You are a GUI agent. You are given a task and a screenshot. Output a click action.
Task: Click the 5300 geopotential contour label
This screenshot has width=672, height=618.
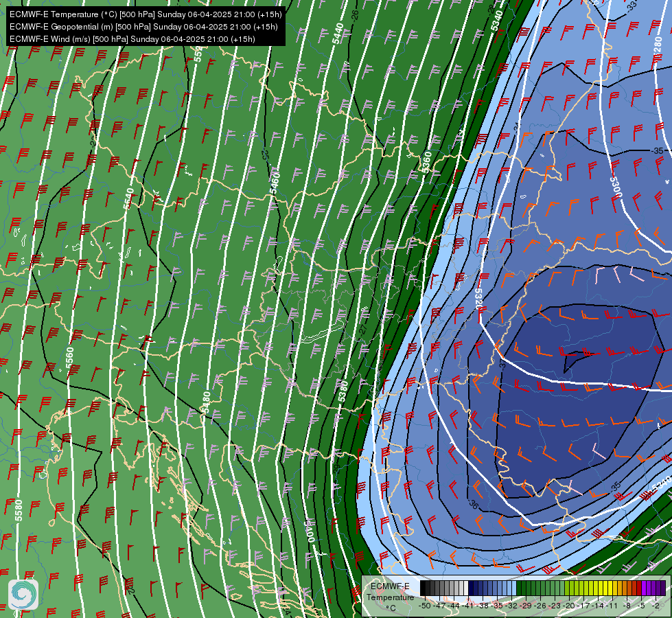point(616,188)
